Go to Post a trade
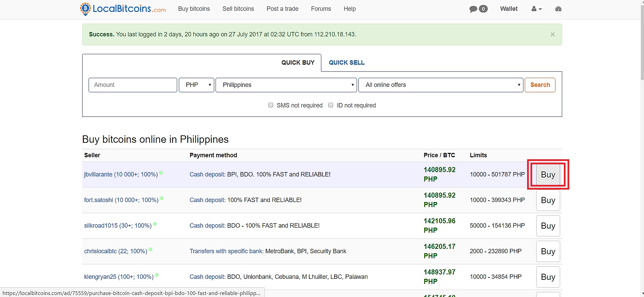Screen dimensions: 644x297 tap(283, 9)
